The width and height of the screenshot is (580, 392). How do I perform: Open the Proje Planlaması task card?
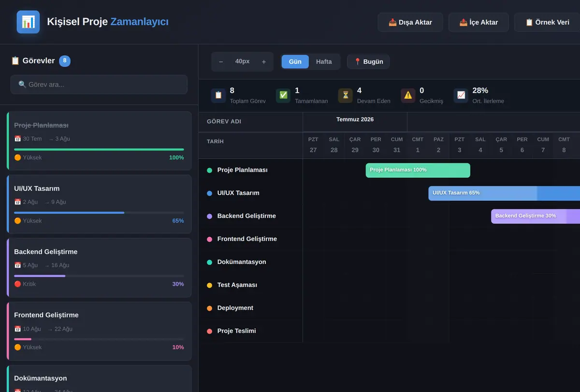click(99, 141)
